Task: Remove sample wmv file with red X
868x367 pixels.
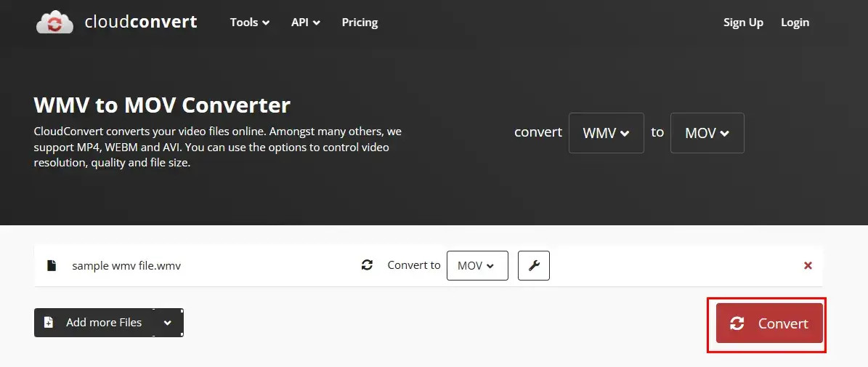Action: point(808,266)
